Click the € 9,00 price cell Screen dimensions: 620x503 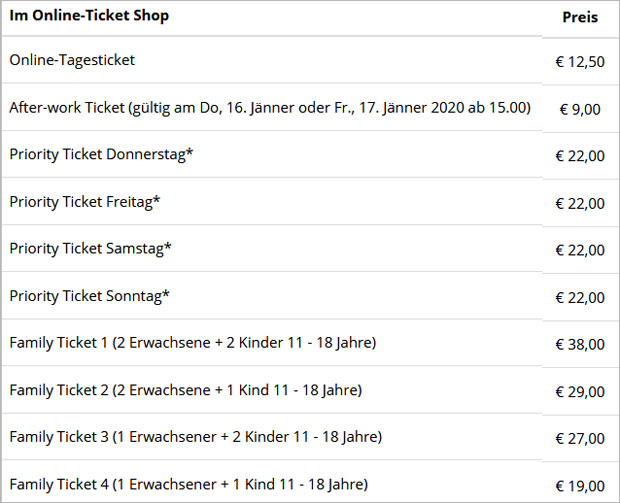(x=580, y=109)
